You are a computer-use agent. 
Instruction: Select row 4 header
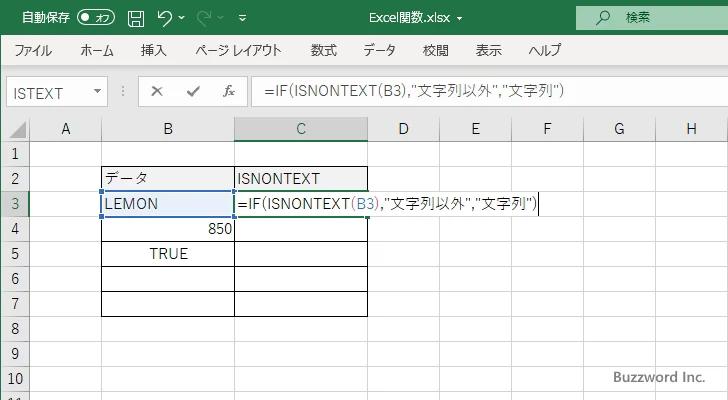click(x=15, y=229)
